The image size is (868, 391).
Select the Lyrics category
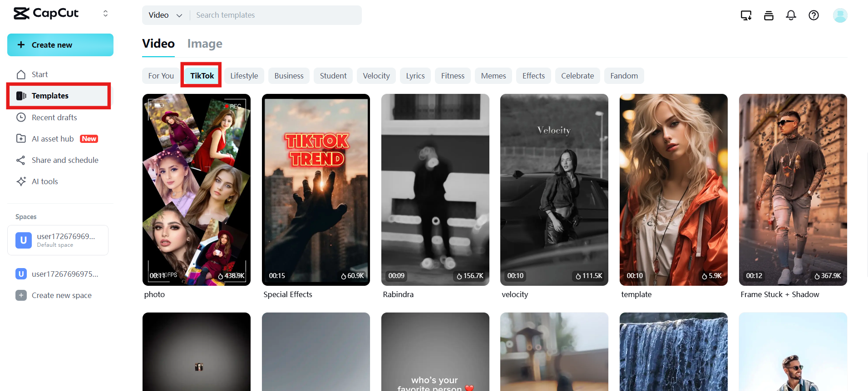pos(415,76)
